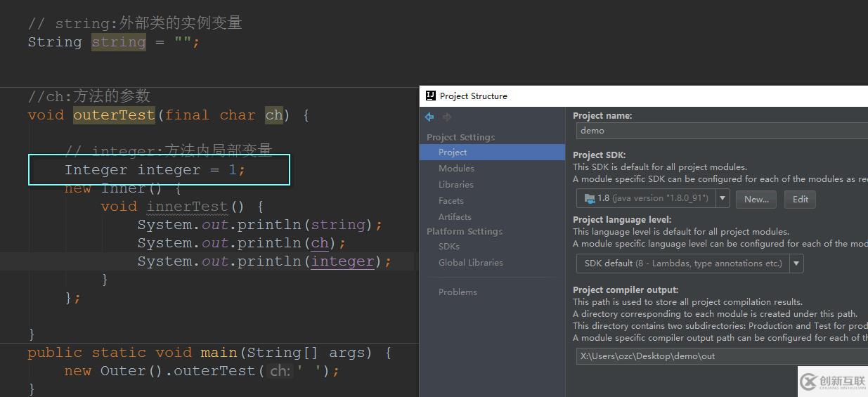This screenshot has height=397, width=868.
Task: Click the forward arrow in Project Structure
Action: pos(447,117)
